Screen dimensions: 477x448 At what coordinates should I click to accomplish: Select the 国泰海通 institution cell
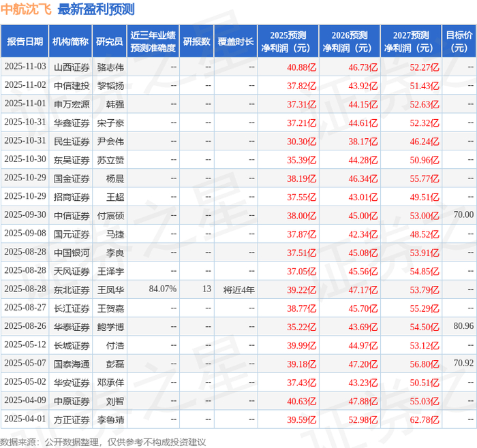[x=72, y=364]
